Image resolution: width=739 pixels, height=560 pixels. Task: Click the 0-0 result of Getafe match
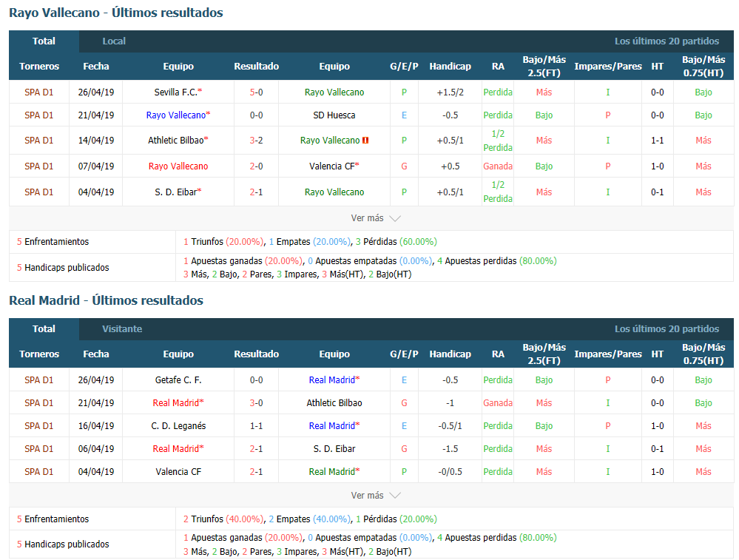[257, 380]
